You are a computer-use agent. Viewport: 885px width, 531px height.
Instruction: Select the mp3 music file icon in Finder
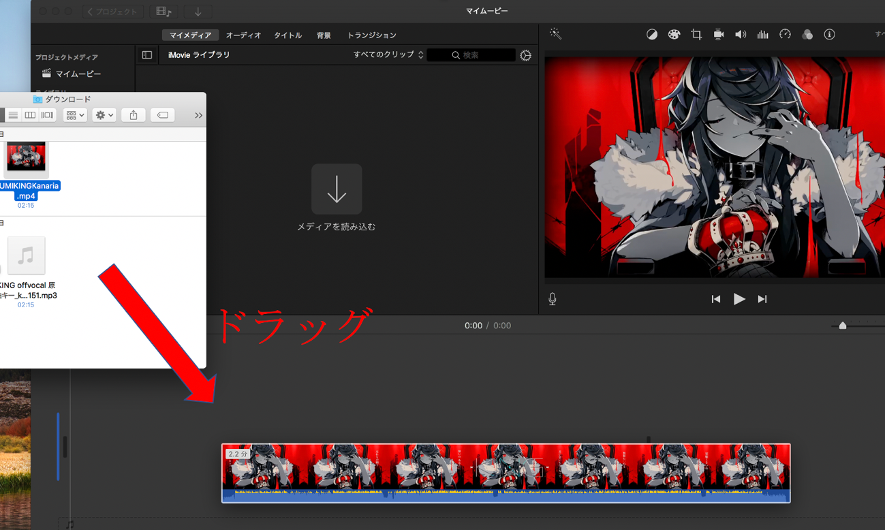coord(26,256)
